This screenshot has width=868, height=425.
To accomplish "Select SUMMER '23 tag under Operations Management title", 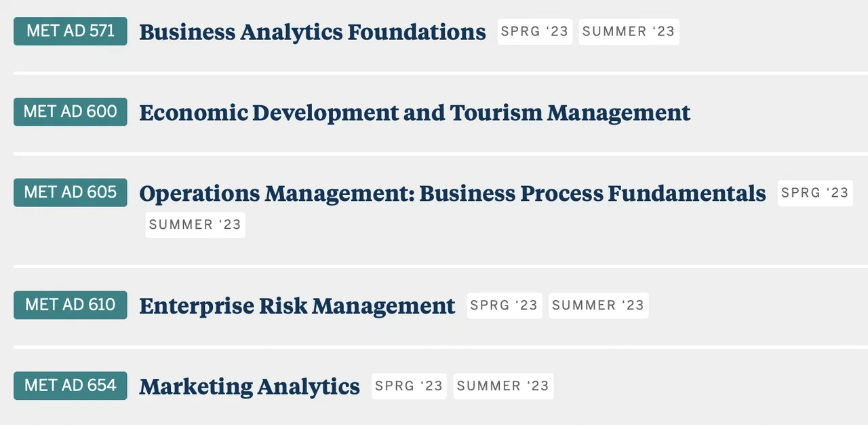I will pyautogui.click(x=195, y=225).
